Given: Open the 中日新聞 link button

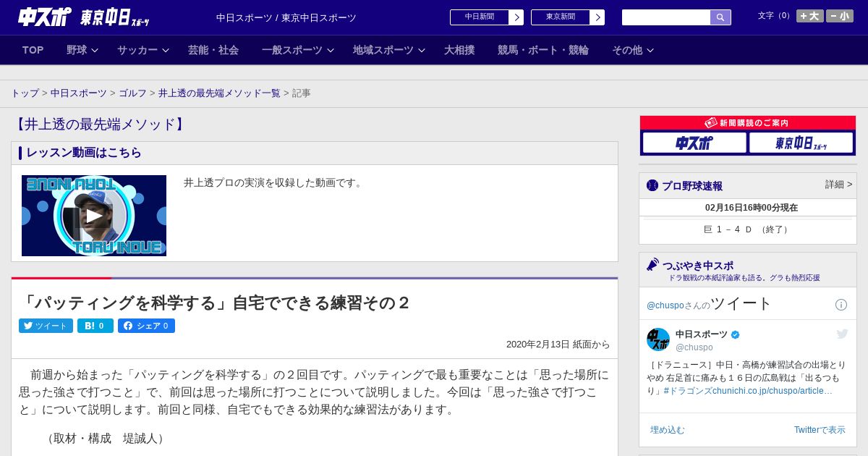Looking at the screenshot, I should click(x=487, y=17).
